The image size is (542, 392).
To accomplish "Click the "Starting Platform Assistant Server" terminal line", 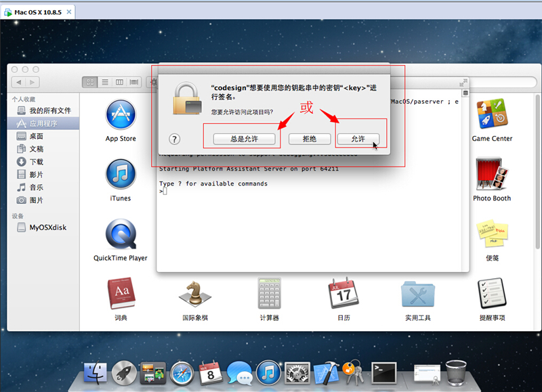I will point(249,169).
